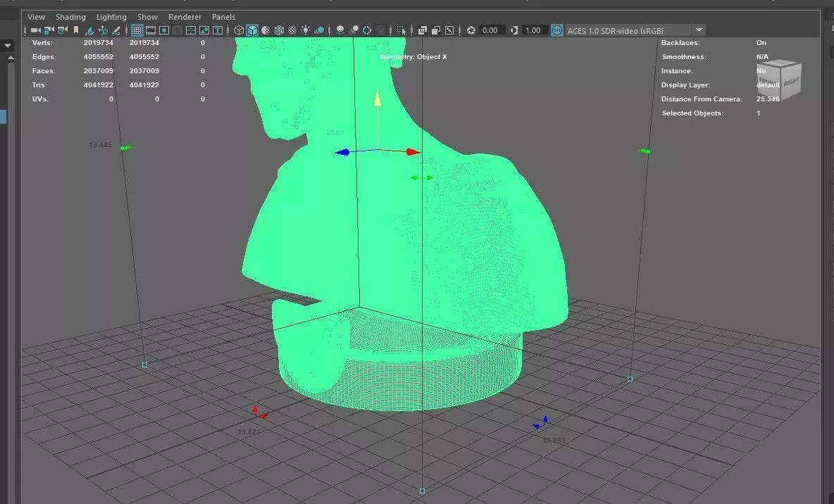The height and width of the screenshot is (504, 834).
Task: Open the Camera Attributes icon
Action: (62, 30)
